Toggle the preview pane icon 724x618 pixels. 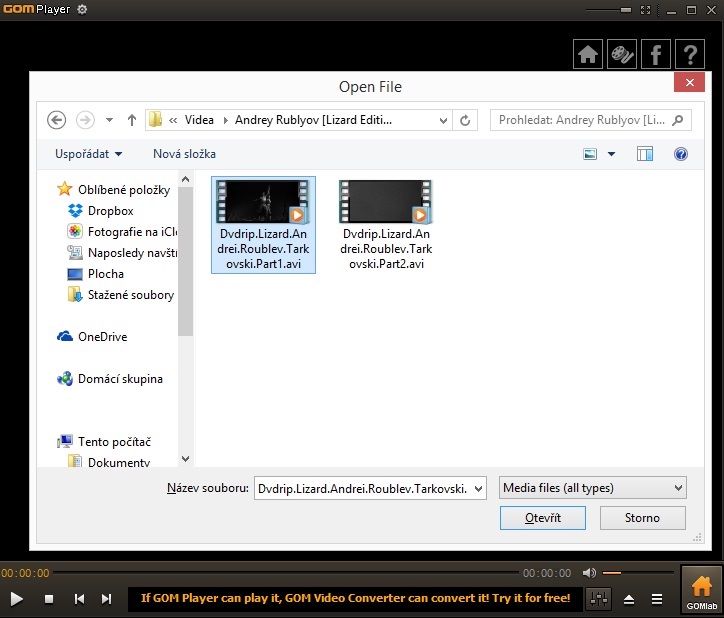click(x=645, y=154)
